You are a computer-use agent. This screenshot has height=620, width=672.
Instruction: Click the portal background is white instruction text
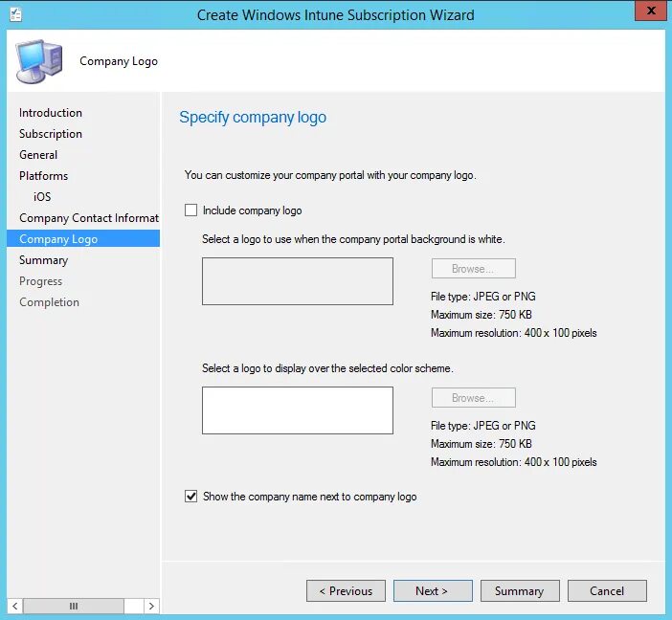(x=353, y=239)
